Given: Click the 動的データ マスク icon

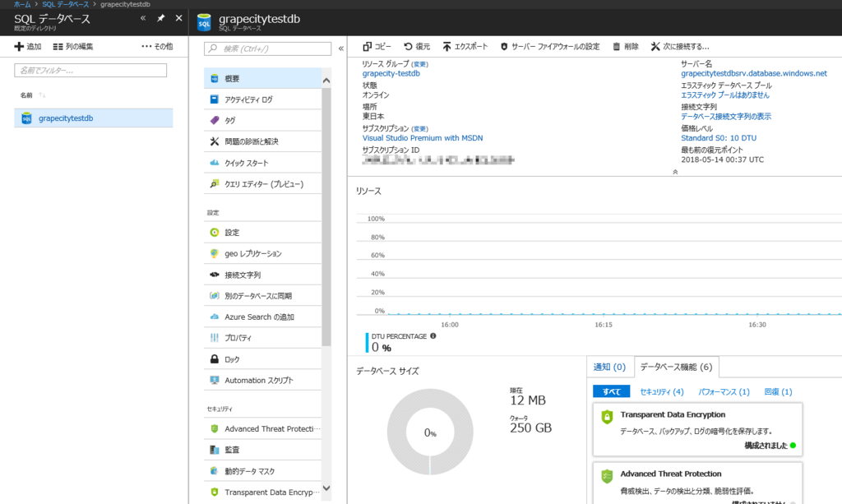Looking at the screenshot, I should 215,471.
